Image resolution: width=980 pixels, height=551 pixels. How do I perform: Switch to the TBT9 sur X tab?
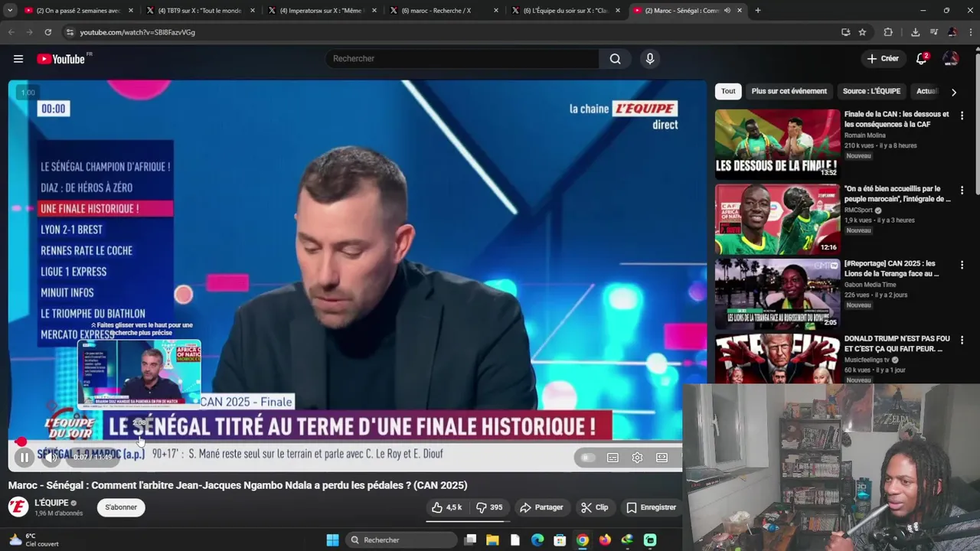[x=199, y=11]
